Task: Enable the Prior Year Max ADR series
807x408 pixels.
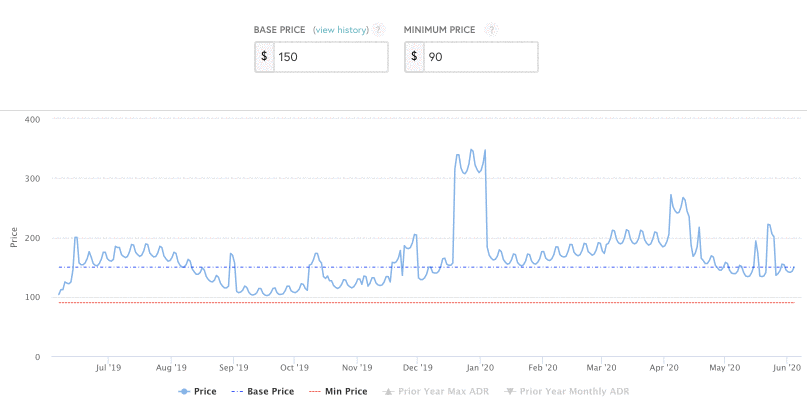Action: (x=436, y=392)
